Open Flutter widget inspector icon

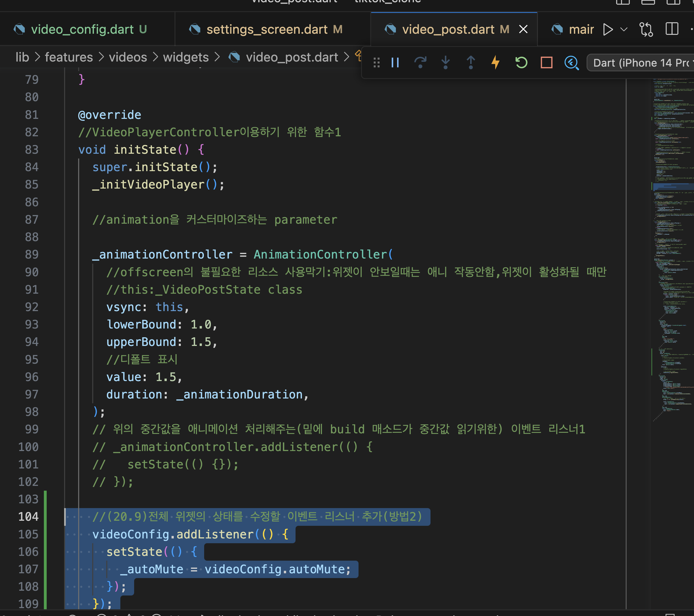coord(571,63)
